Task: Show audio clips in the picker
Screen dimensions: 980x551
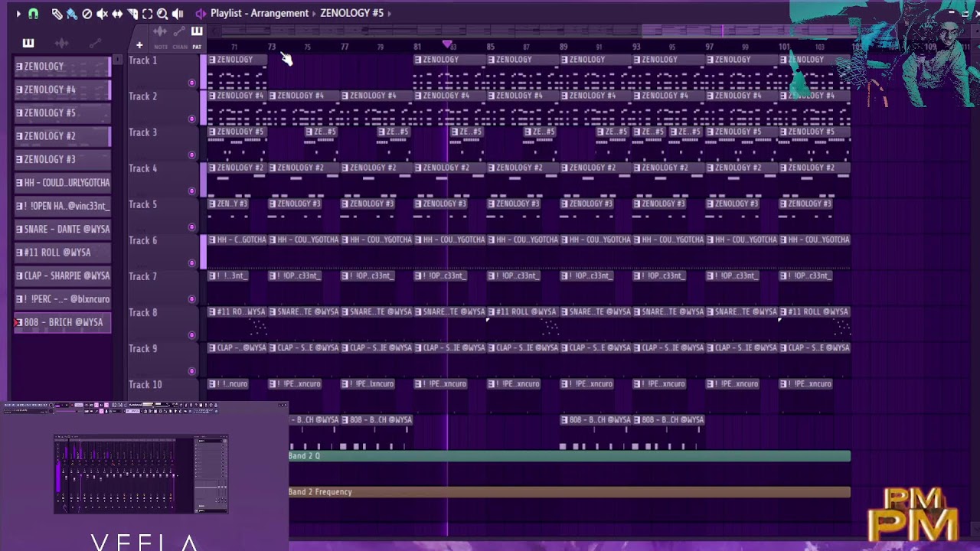Action: [62, 43]
